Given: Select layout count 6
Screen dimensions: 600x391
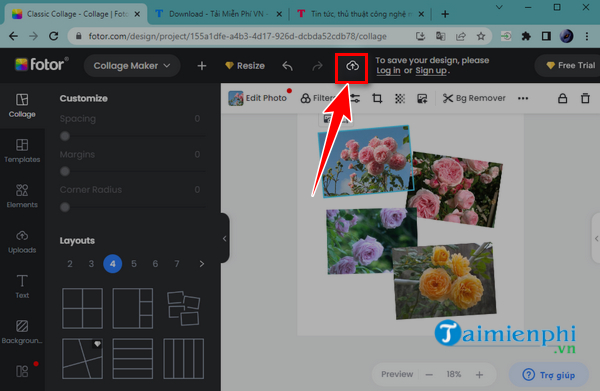Looking at the screenshot, I should click(155, 264).
